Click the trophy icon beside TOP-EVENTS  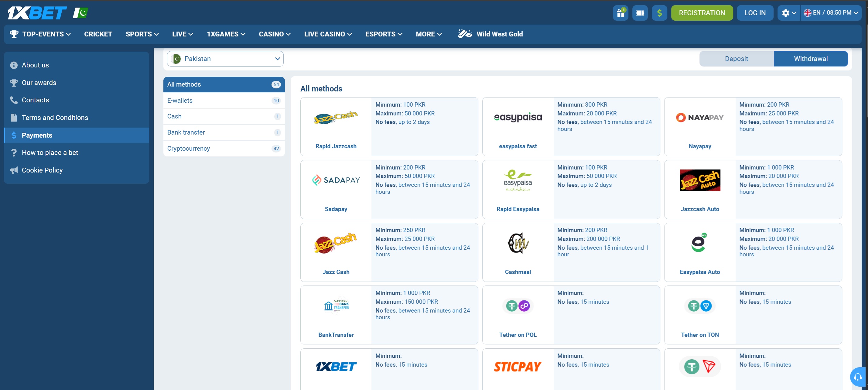point(14,34)
